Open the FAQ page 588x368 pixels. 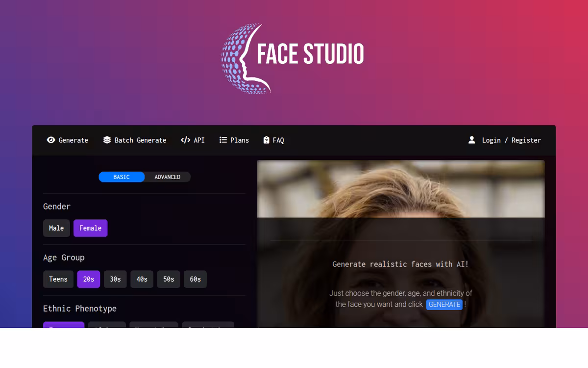pos(273,140)
